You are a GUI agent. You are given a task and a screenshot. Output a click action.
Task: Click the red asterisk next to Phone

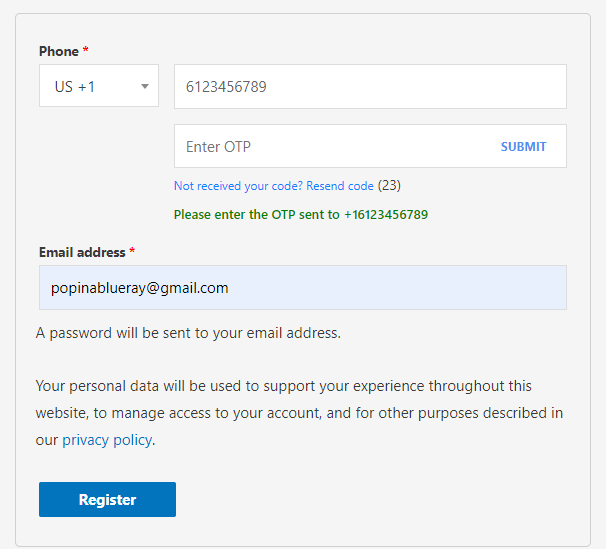point(86,51)
